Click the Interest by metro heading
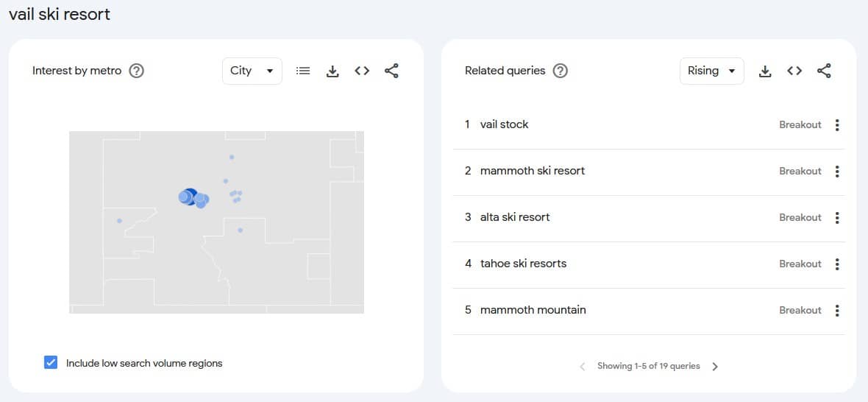The width and height of the screenshot is (868, 402). (77, 71)
